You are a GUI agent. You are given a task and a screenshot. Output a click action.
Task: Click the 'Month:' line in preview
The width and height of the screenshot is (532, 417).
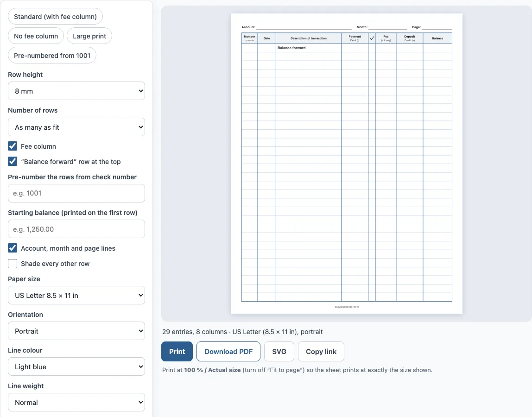(x=382, y=27)
